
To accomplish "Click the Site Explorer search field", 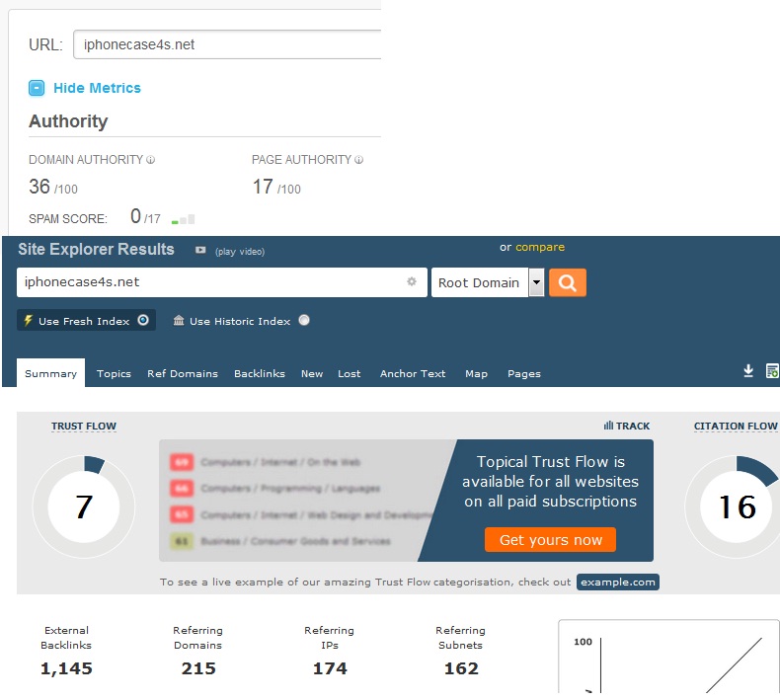I will tap(222, 282).
